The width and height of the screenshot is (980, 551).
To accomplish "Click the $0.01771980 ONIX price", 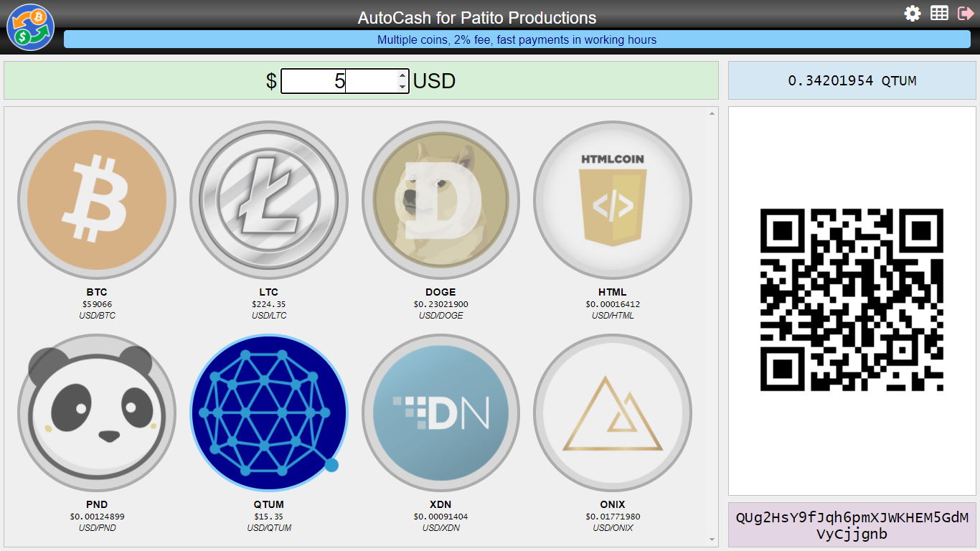I will tap(613, 517).
